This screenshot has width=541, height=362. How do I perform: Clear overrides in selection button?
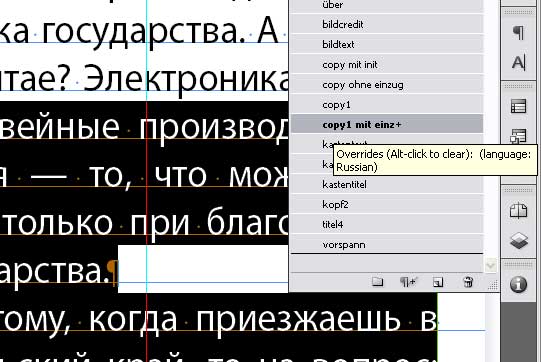coord(408,282)
